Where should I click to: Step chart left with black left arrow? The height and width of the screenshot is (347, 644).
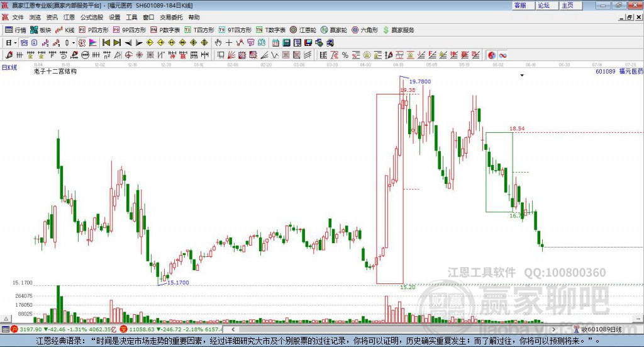coord(128,43)
